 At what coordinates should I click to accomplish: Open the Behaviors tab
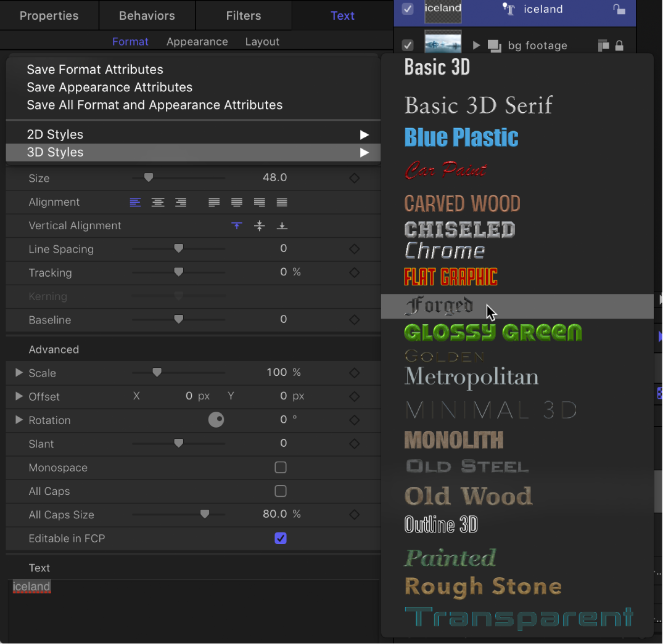click(146, 15)
